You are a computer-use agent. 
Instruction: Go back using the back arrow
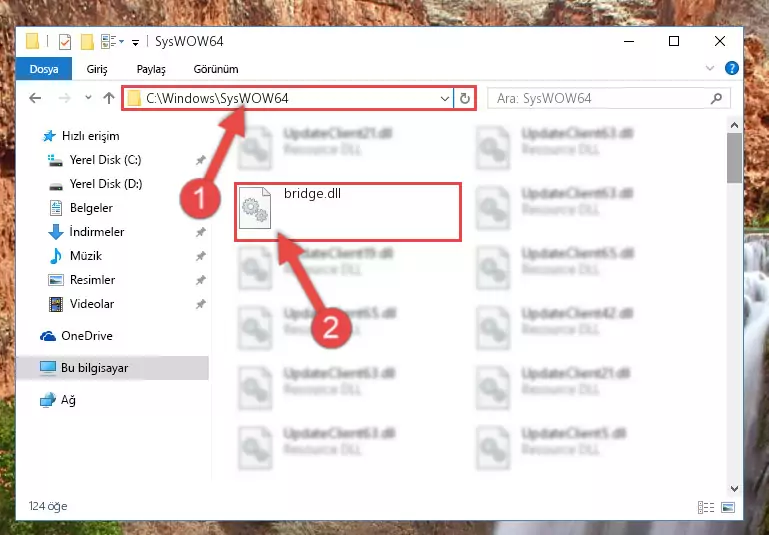[x=35, y=98]
